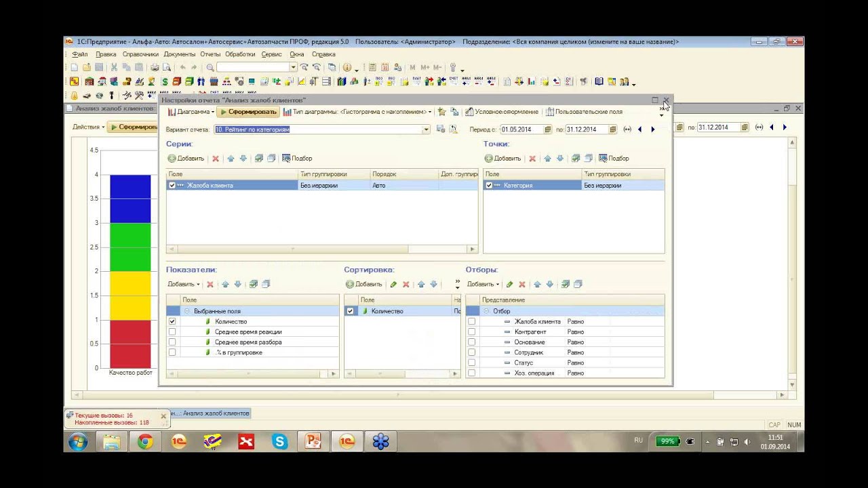Screen dimensions: 868x488
Task: Collapse Выбранные поля tree group
Action: coord(187,311)
